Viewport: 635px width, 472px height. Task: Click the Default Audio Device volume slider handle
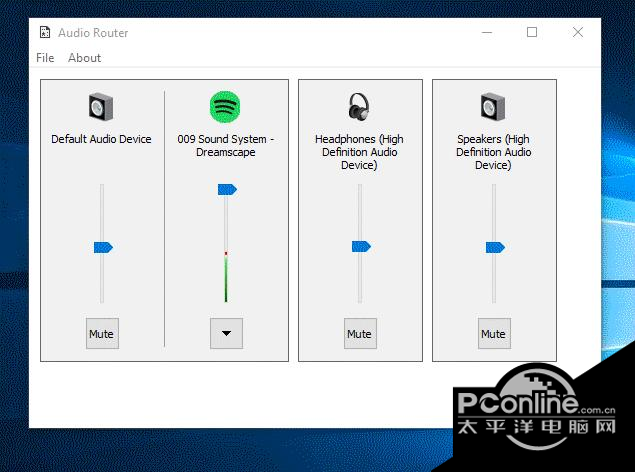coord(103,247)
